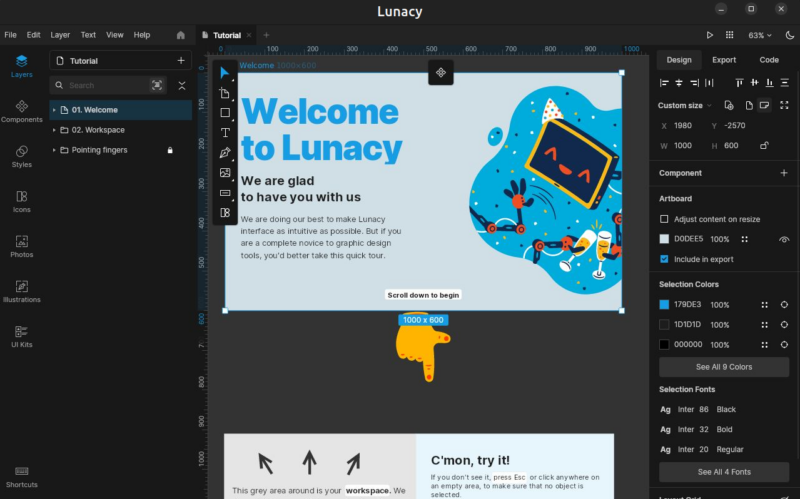Toggle the search filter icon in layers search
800x499 pixels.
[157, 85]
